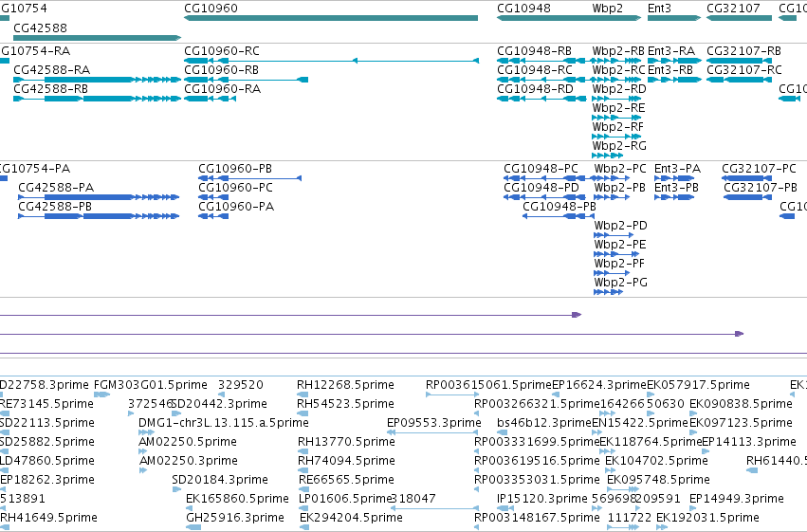
Task: Click protein Wbp2-PG label
Action: pyautogui.click(x=621, y=283)
